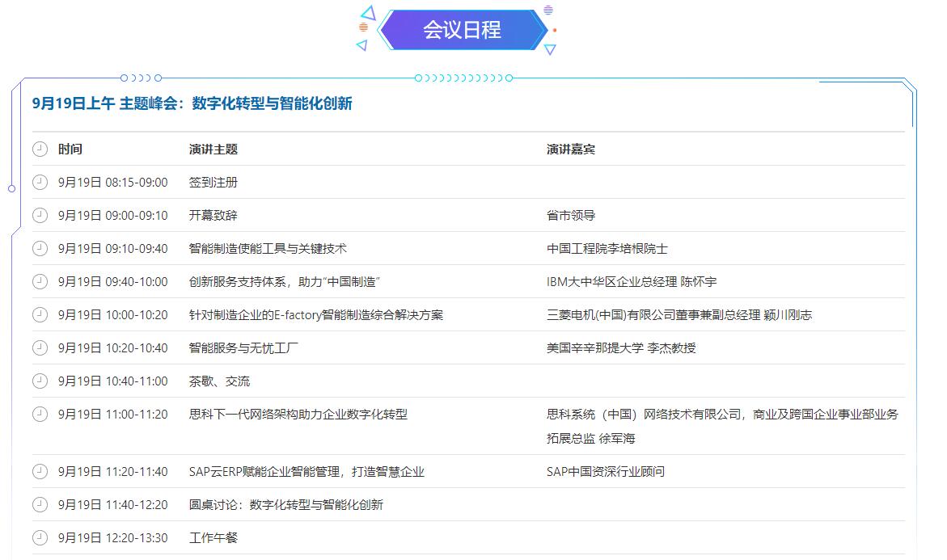This screenshot has height=560, width=947.
Task: Click the clock icon beside 10:00-10:20 row
Action: (x=40, y=314)
